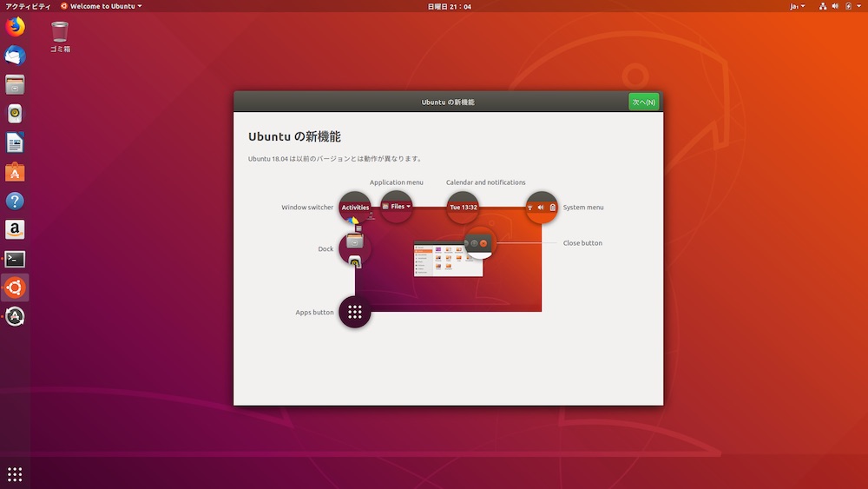The image size is (868, 489).
Task: Click the Ubuntu の新機能 heading
Action: tap(294, 136)
